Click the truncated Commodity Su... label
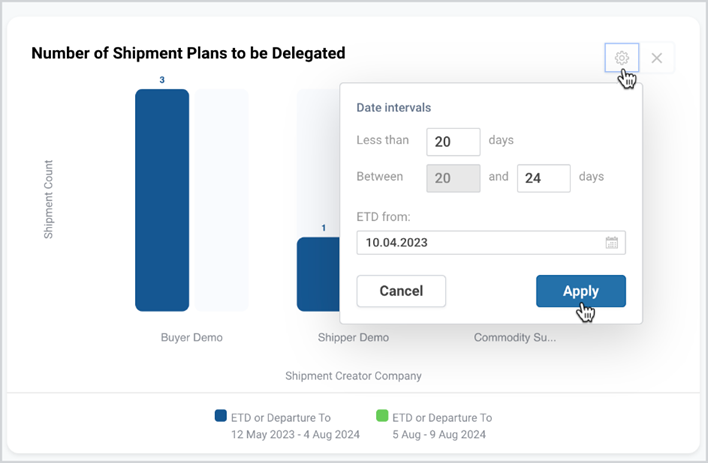This screenshot has width=708, height=463. click(x=515, y=337)
